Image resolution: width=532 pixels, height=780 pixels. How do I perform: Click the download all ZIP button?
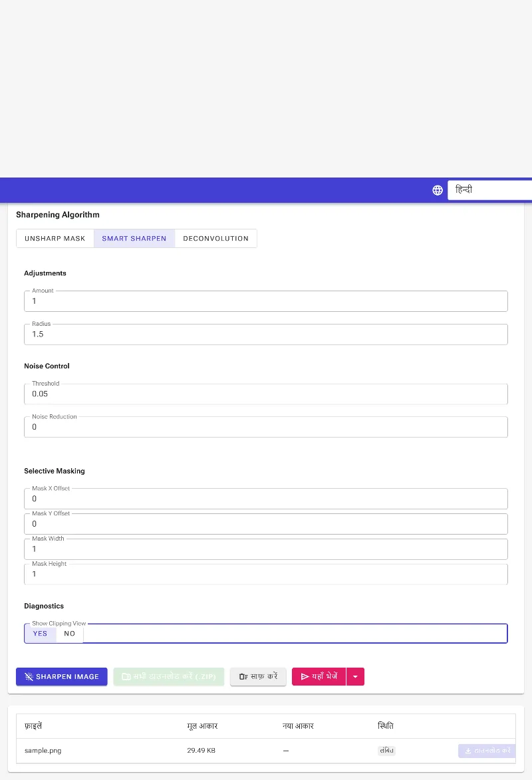coord(169,676)
